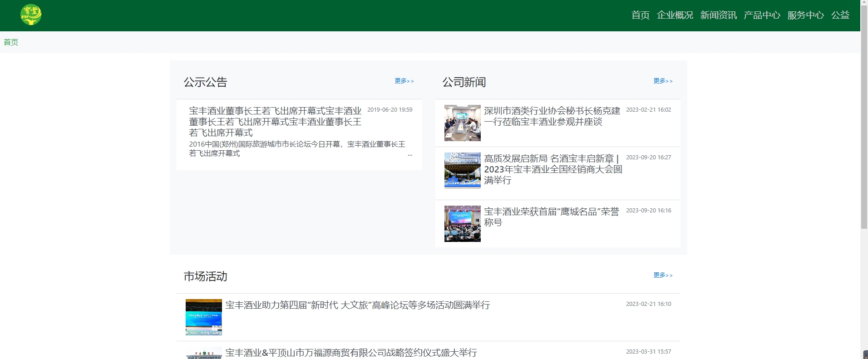Click the date 2019-06-20 19:59
The image size is (868, 359).
click(x=390, y=110)
